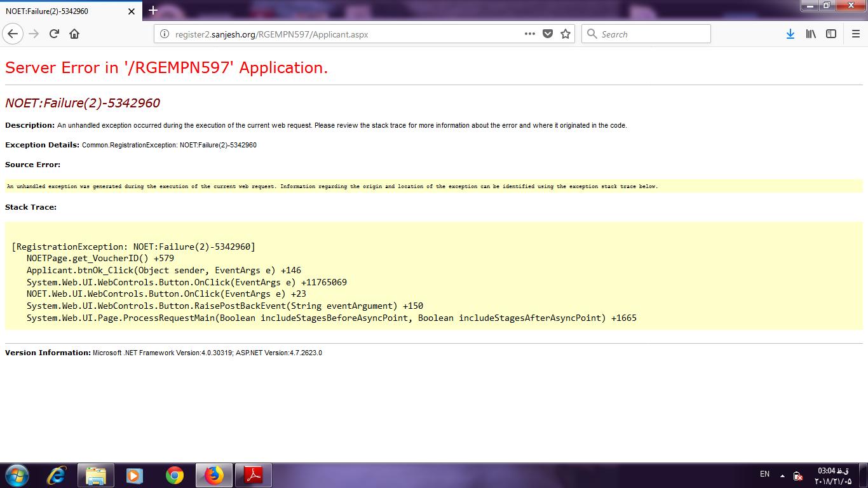The height and width of the screenshot is (488, 868).
Task: Click the 'NOETPage.get_VoucherID() +579' line
Action: point(100,259)
